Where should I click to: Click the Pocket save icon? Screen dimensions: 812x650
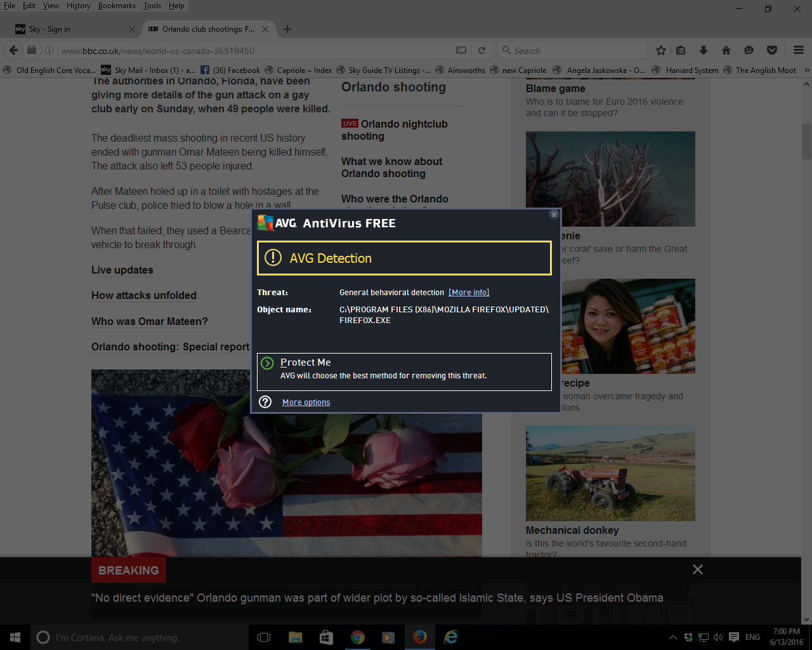[772, 50]
